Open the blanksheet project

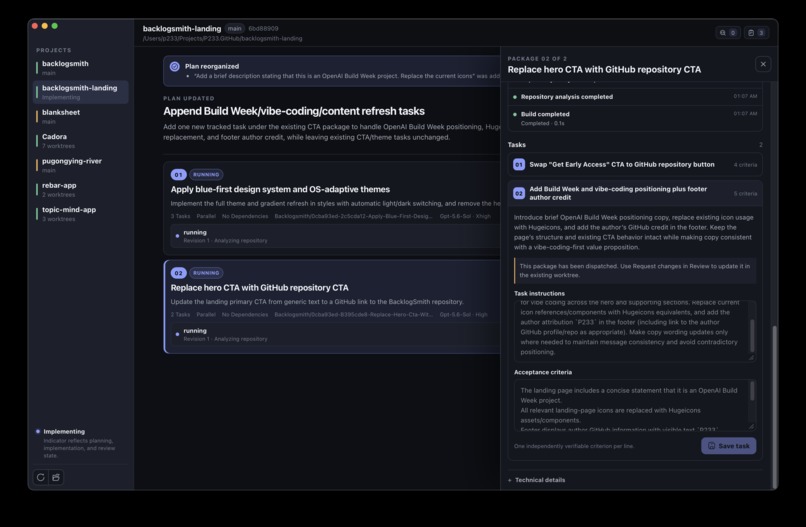(x=80, y=116)
